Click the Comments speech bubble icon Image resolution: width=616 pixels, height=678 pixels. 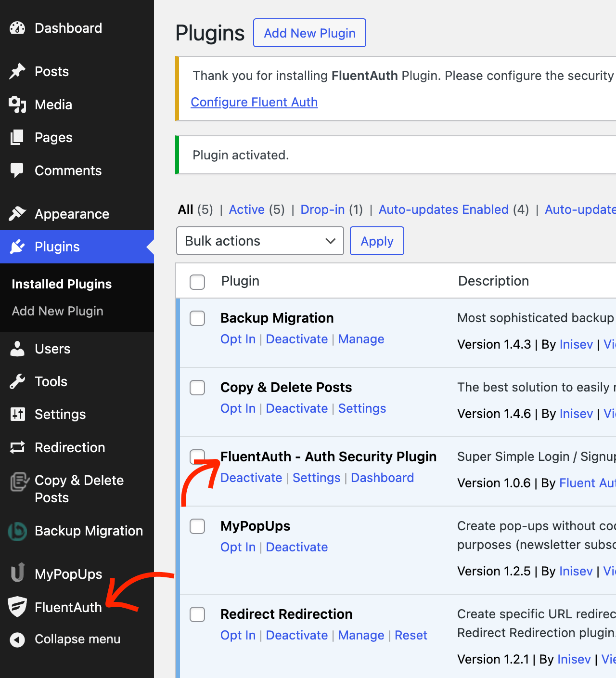coord(17,170)
